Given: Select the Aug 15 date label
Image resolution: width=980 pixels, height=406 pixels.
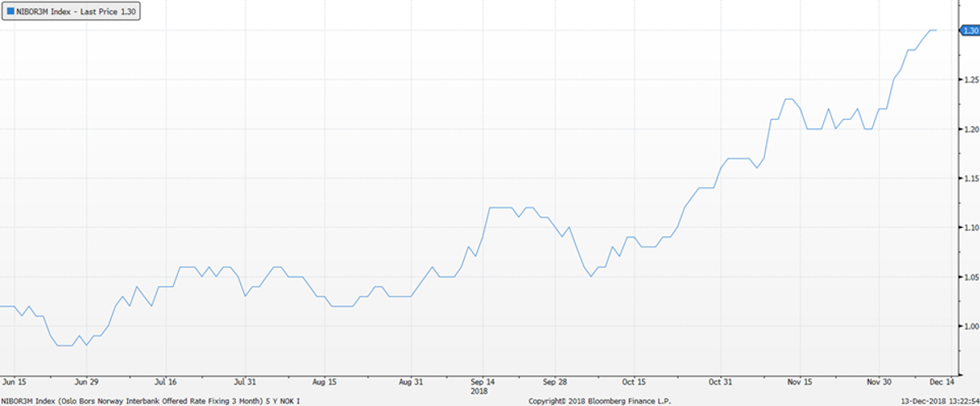Looking at the screenshot, I should pyautogui.click(x=324, y=381).
